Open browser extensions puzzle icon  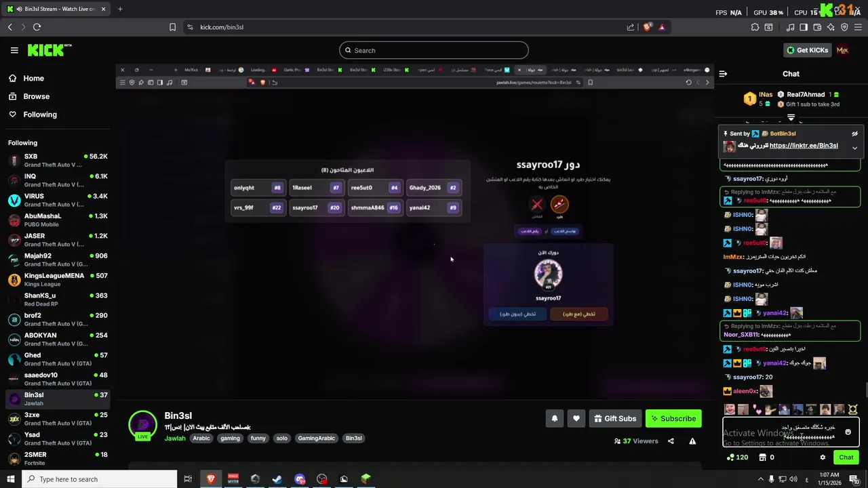pyautogui.click(x=755, y=27)
